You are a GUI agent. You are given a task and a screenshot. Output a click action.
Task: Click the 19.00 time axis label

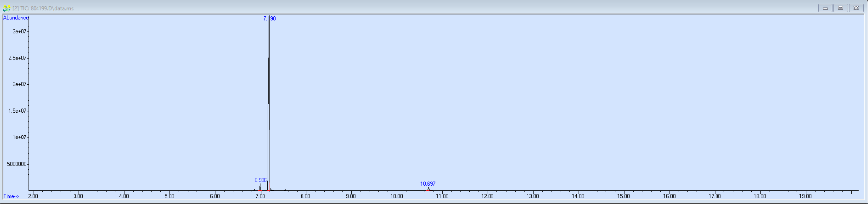coord(805,196)
